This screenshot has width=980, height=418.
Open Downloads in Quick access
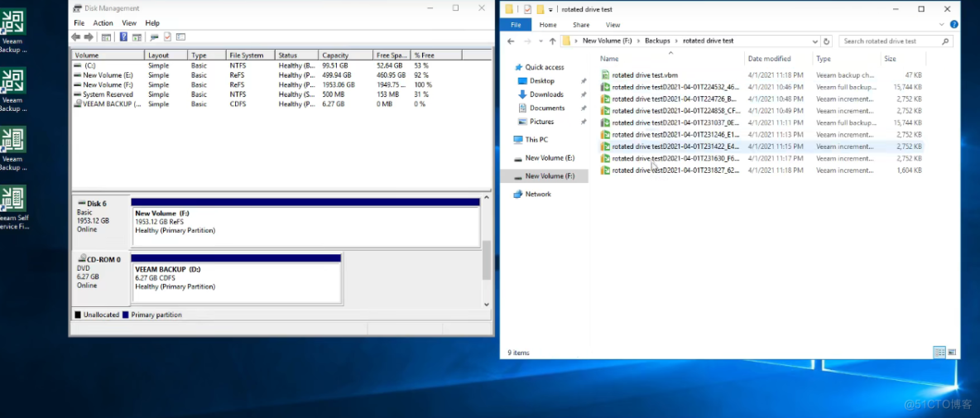click(x=546, y=94)
